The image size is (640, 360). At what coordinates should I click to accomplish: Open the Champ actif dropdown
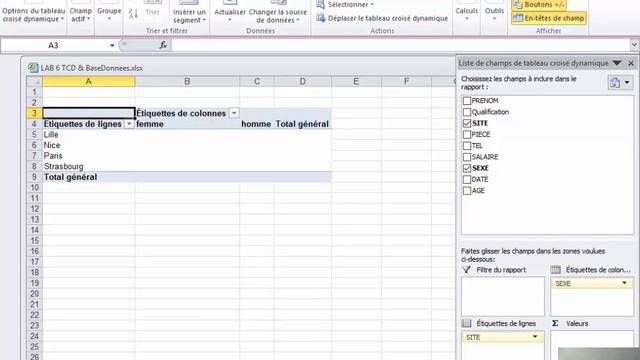80,15
